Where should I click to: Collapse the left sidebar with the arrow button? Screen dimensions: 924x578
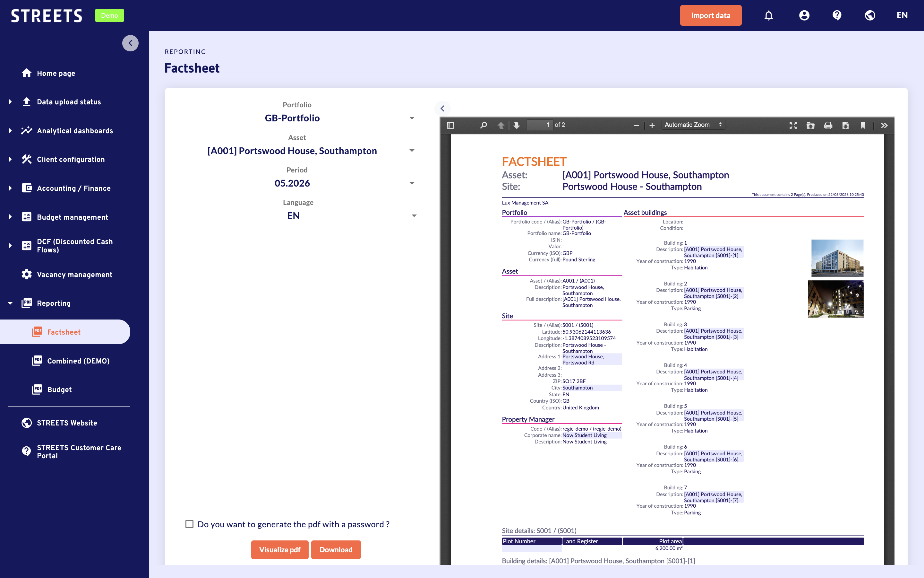130,43
